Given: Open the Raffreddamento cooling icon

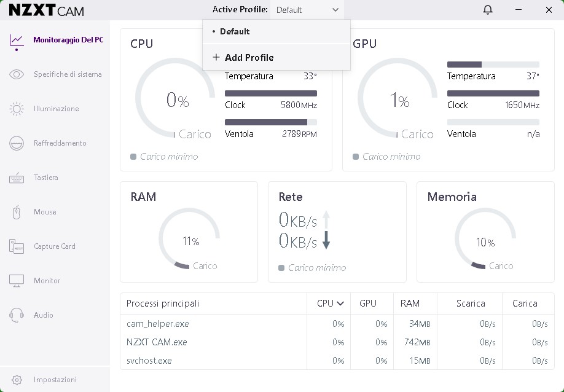Looking at the screenshot, I should (x=17, y=143).
